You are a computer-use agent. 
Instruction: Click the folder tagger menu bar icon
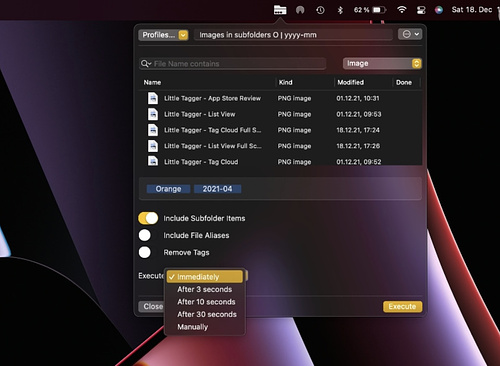pos(280,10)
